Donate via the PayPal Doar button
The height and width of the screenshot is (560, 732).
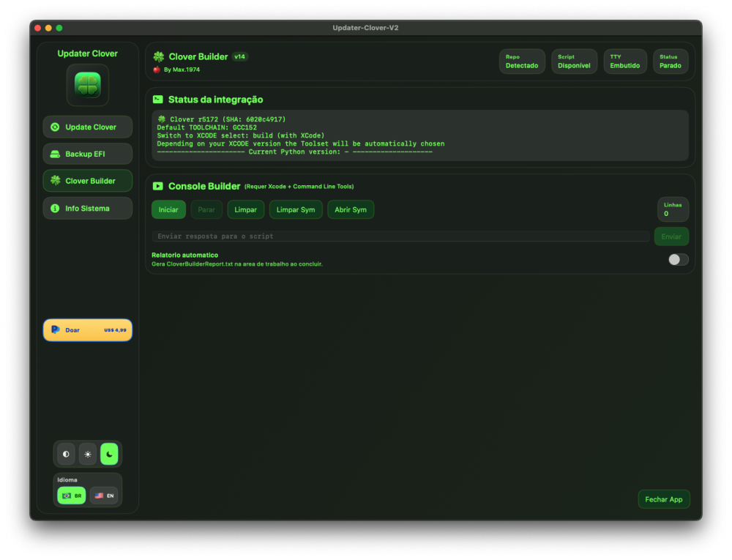pos(87,330)
